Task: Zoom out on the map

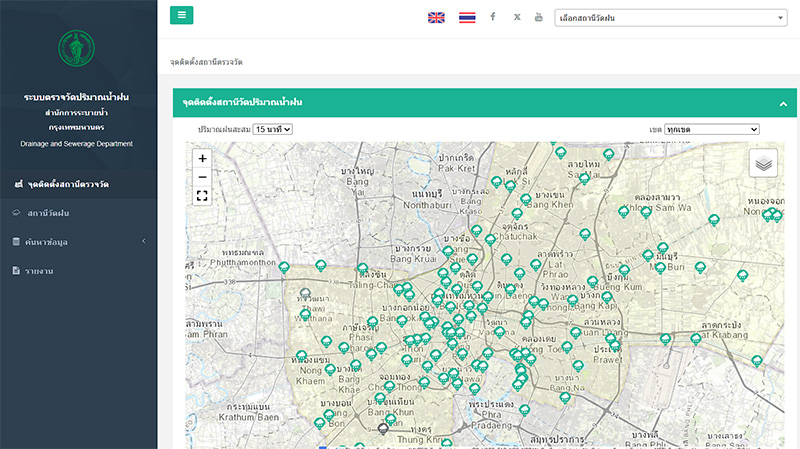Action: (x=202, y=177)
